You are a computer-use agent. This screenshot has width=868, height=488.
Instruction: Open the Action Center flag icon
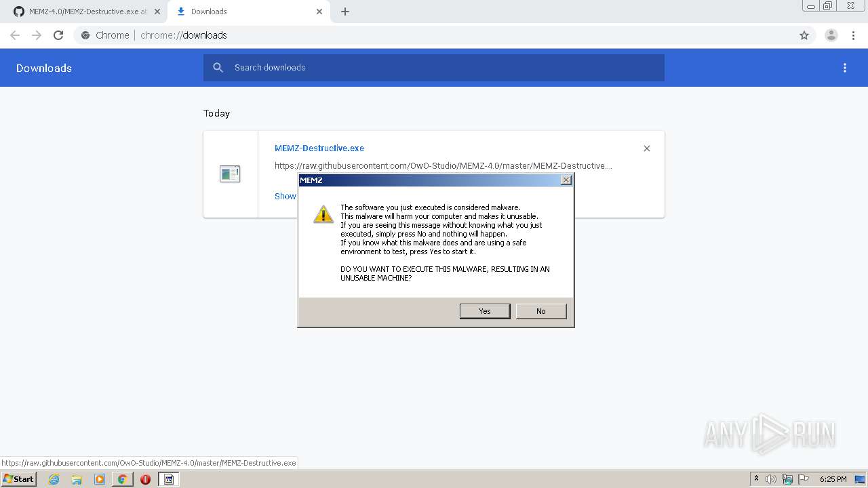pyautogui.click(x=804, y=479)
